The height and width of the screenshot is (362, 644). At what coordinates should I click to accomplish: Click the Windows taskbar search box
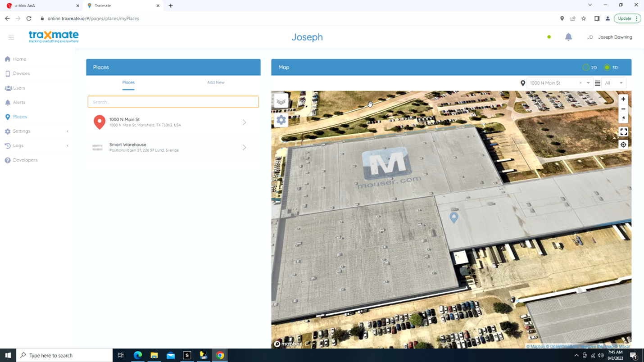pyautogui.click(x=64, y=355)
